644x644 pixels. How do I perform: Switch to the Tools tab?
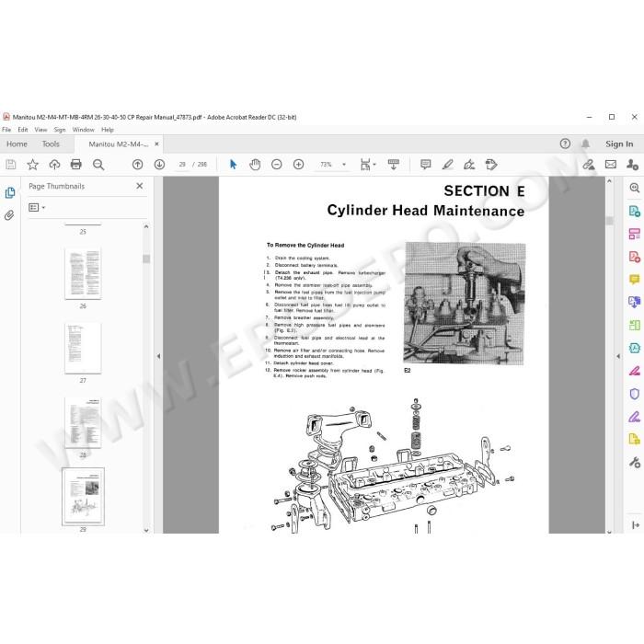pos(51,144)
